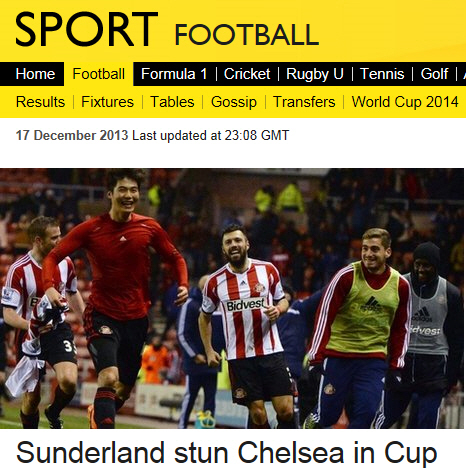
Task: Read the football Gossip page
Action: click(234, 102)
